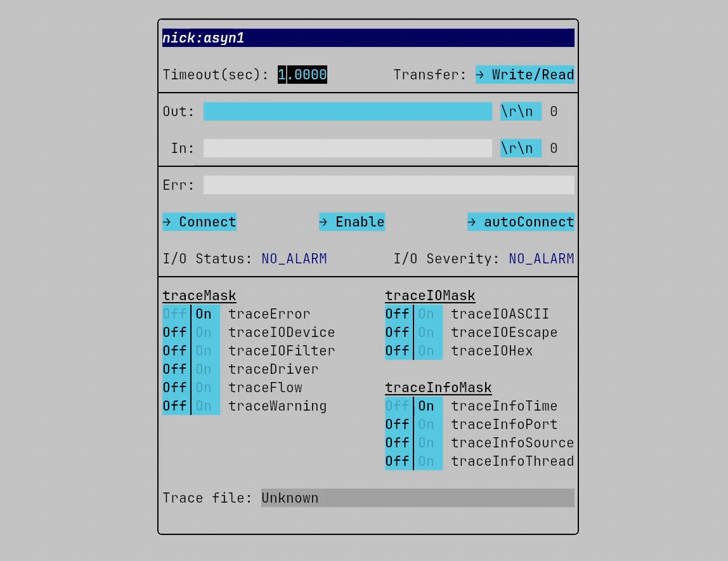Turn On traceFlow

[x=205, y=388]
